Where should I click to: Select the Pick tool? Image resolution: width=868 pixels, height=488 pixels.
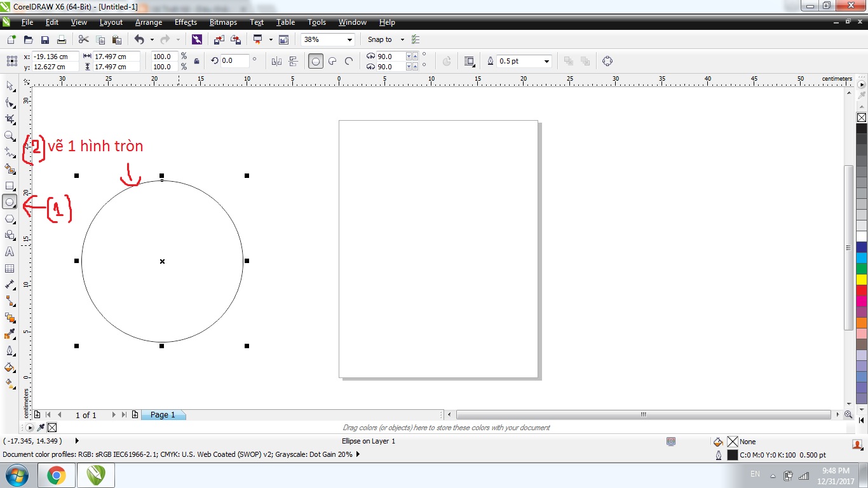pyautogui.click(x=10, y=86)
